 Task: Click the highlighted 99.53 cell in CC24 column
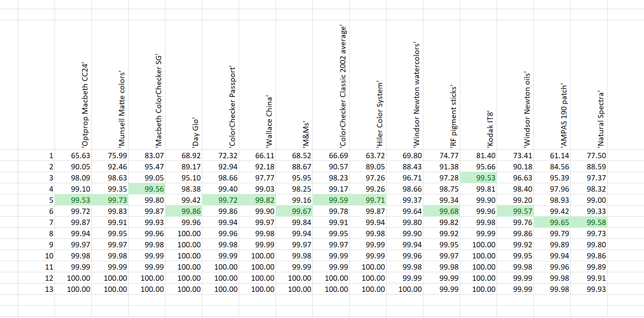[73, 200]
